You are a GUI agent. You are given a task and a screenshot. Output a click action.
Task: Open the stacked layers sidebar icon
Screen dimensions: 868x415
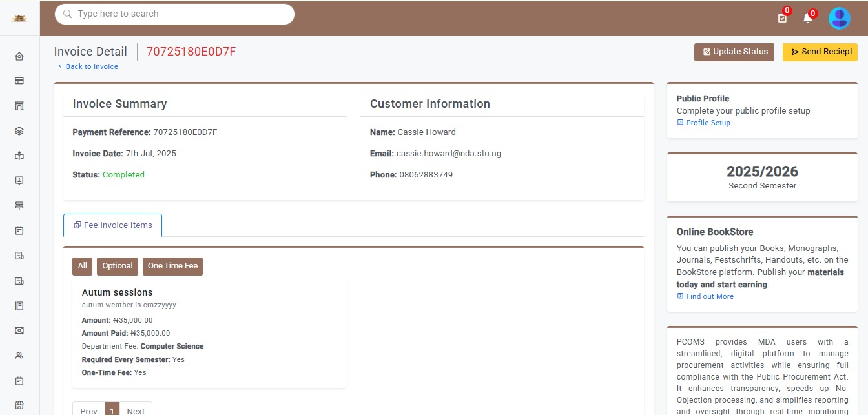[x=19, y=131]
